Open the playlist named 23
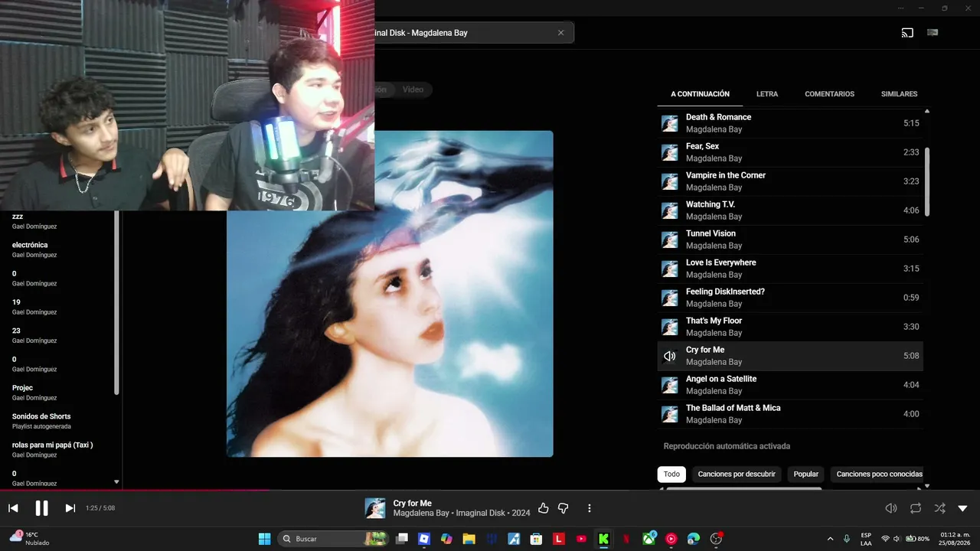This screenshot has width=980, height=551. 16,331
